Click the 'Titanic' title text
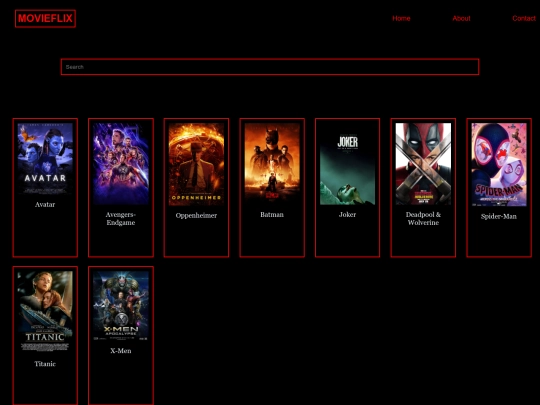 pyautogui.click(x=45, y=364)
